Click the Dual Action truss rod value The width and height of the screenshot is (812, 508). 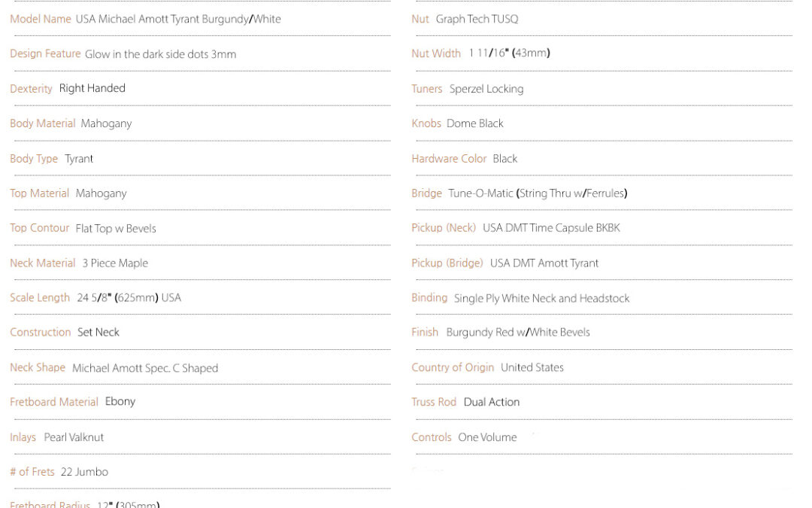coord(492,402)
